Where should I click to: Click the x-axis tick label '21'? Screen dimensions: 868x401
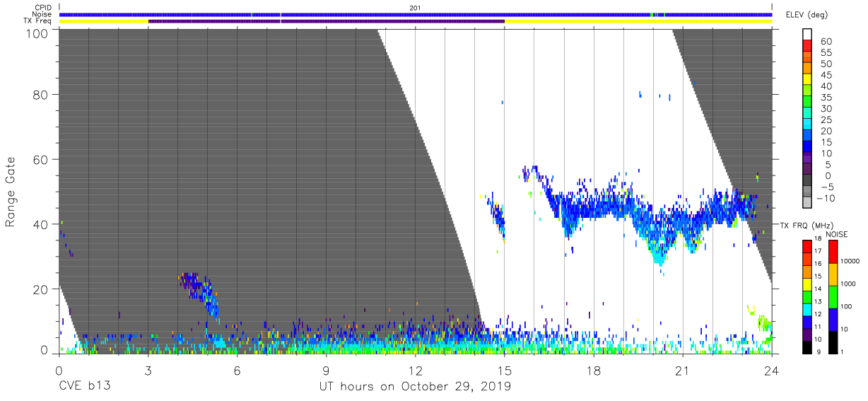[683, 370]
